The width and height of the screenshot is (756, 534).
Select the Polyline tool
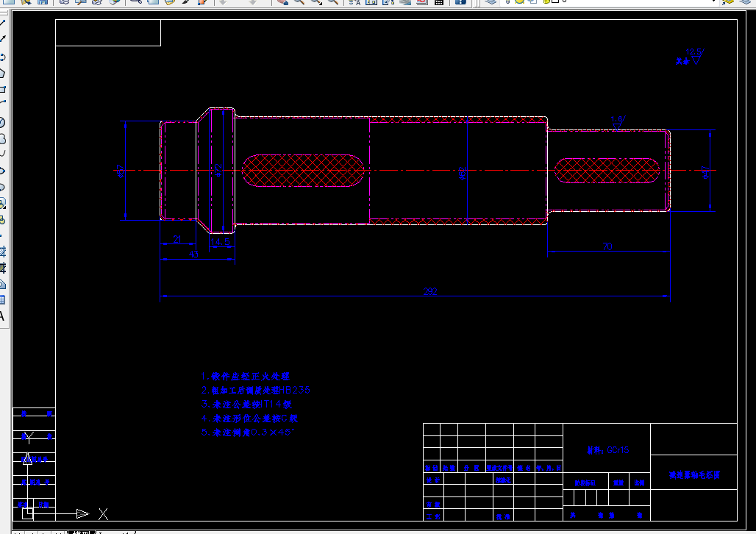tap(2, 57)
